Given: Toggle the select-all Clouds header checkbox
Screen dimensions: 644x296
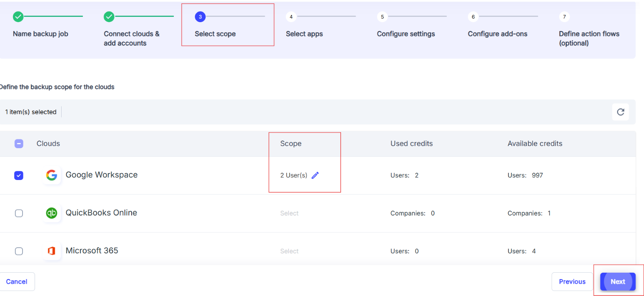Looking at the screenshot, I should (x=19, y=144).
